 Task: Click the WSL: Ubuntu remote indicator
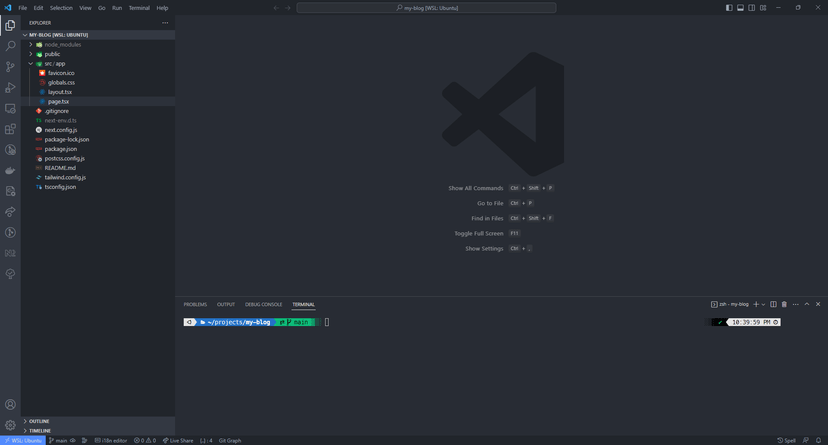23,440
